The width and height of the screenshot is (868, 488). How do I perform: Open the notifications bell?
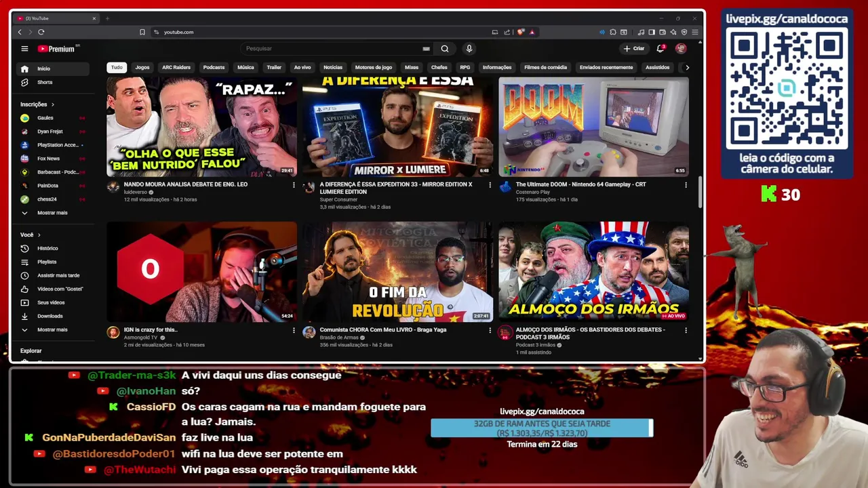(660, 49)
